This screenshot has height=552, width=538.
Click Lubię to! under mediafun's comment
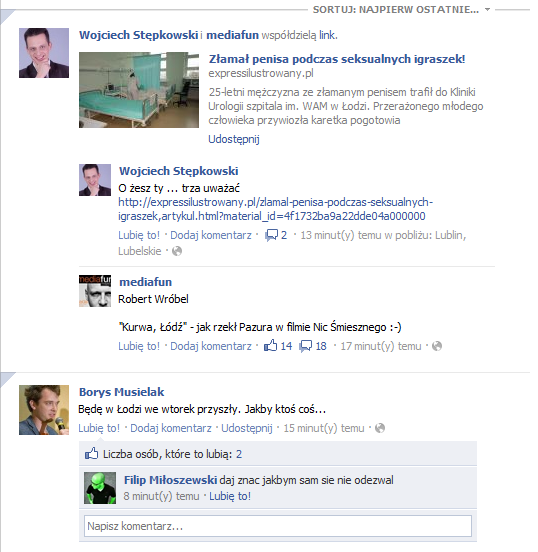[139, 346]
